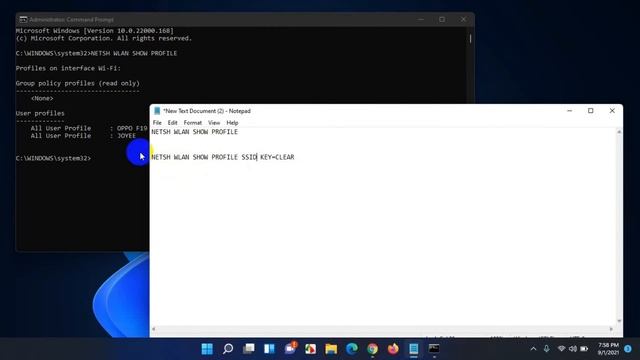Maximize the Command Prompt window

[x=442, y=19]
